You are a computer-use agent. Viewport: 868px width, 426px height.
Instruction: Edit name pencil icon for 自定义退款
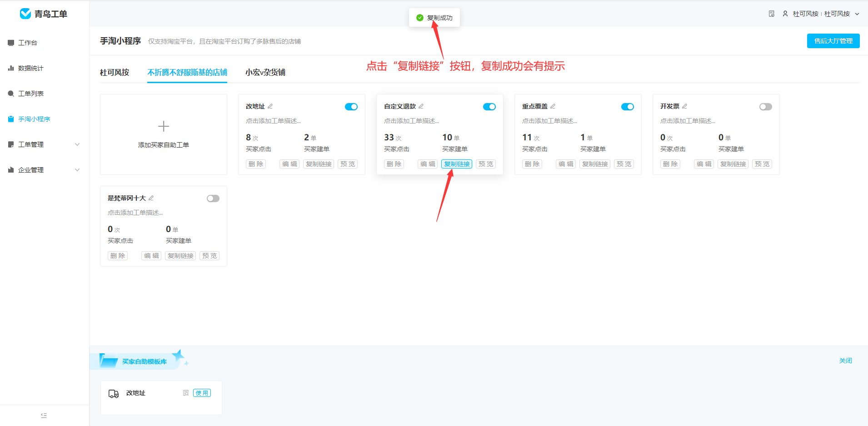(x=421, y=106)
